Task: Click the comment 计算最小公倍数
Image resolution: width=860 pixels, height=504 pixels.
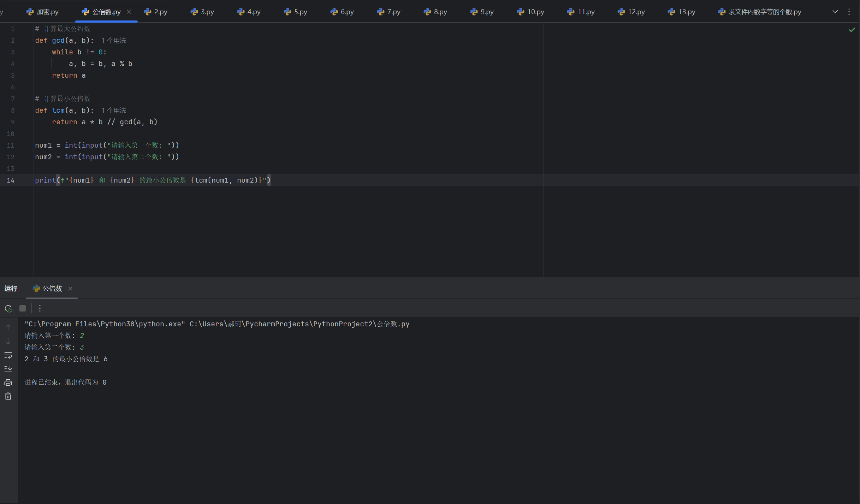Action: point(63,99)
